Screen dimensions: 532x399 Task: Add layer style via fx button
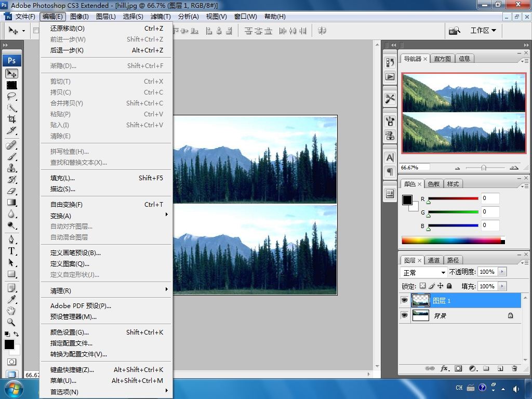pyautogui.click(x=445, y=368)
